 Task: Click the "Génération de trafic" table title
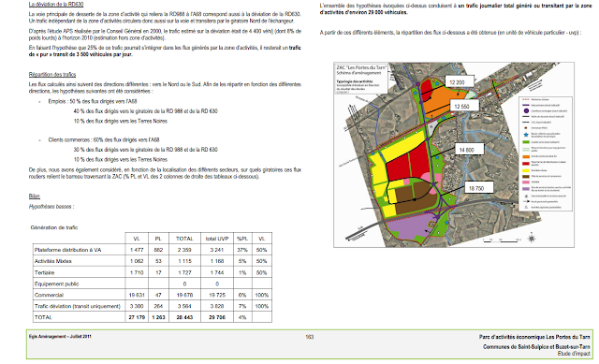pos(54,227)
